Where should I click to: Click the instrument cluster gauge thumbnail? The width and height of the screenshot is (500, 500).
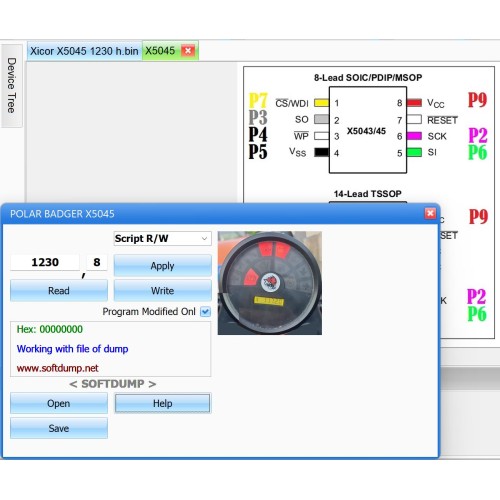click(270, 283)
